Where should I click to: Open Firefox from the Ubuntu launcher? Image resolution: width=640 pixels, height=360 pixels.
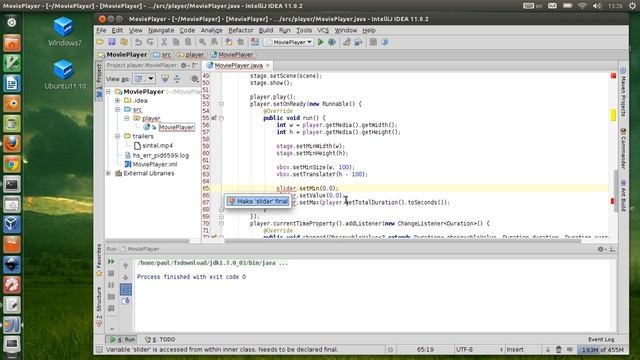pyautogui.click(x=12, y=144)
